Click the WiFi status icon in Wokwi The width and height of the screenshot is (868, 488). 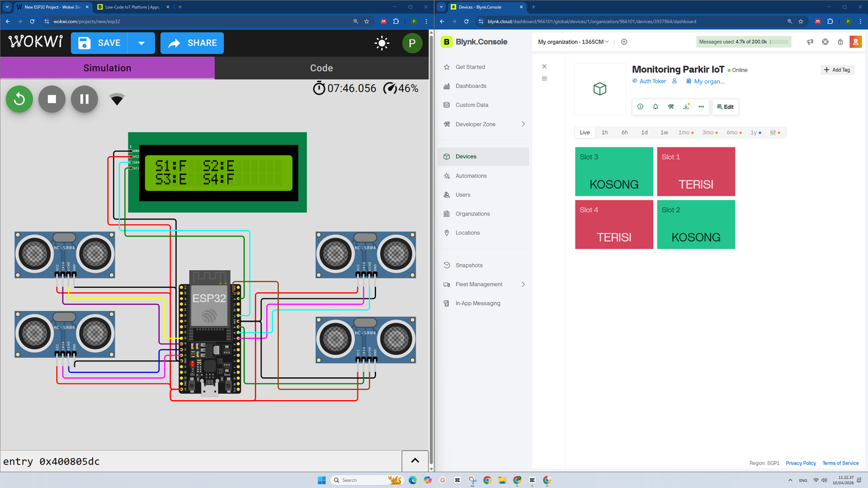coord(117,99)
